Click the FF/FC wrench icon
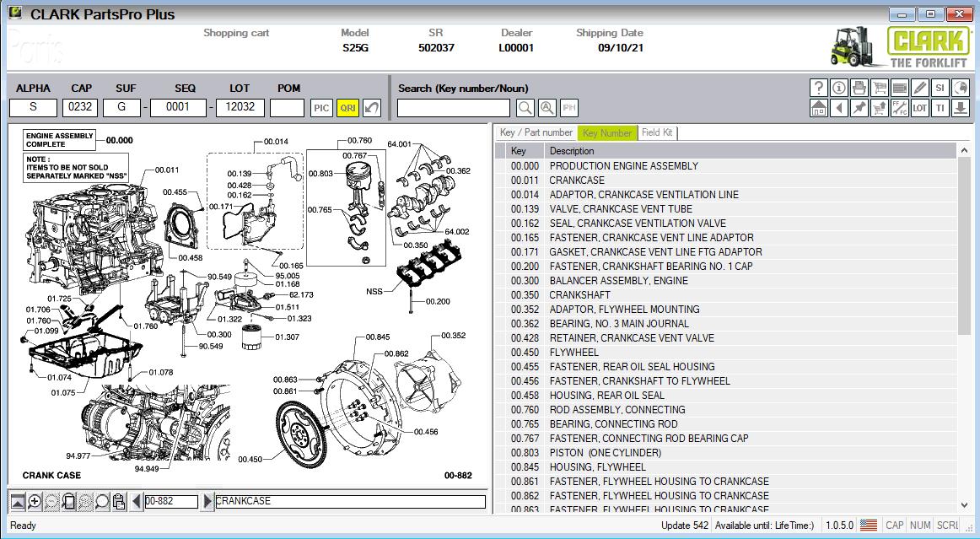980x539 pixels. (x=899, y=108)
